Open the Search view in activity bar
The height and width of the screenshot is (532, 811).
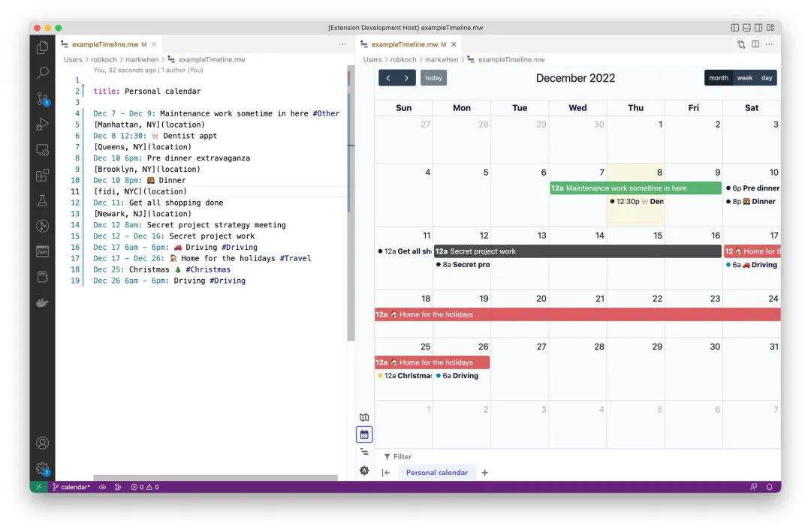[x=42, y=73]
